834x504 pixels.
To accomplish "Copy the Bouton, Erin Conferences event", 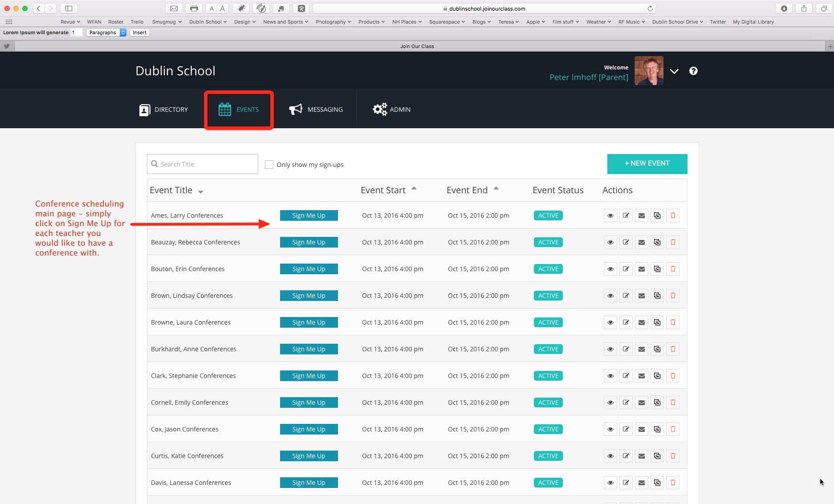I will click(657, 269).
